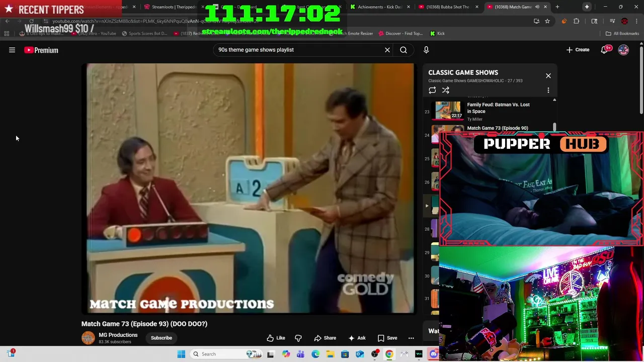
Task: Open Discord on taskbar
Action: point(434,354)
